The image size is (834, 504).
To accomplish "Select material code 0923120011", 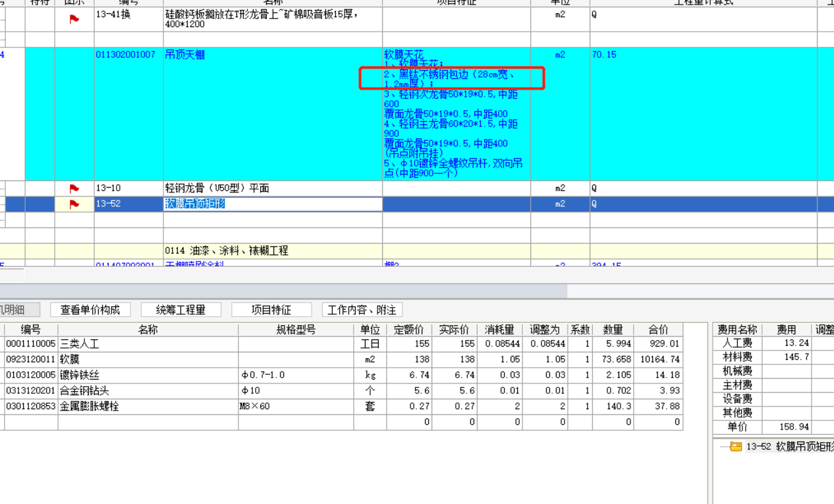I will click(31, 360).
